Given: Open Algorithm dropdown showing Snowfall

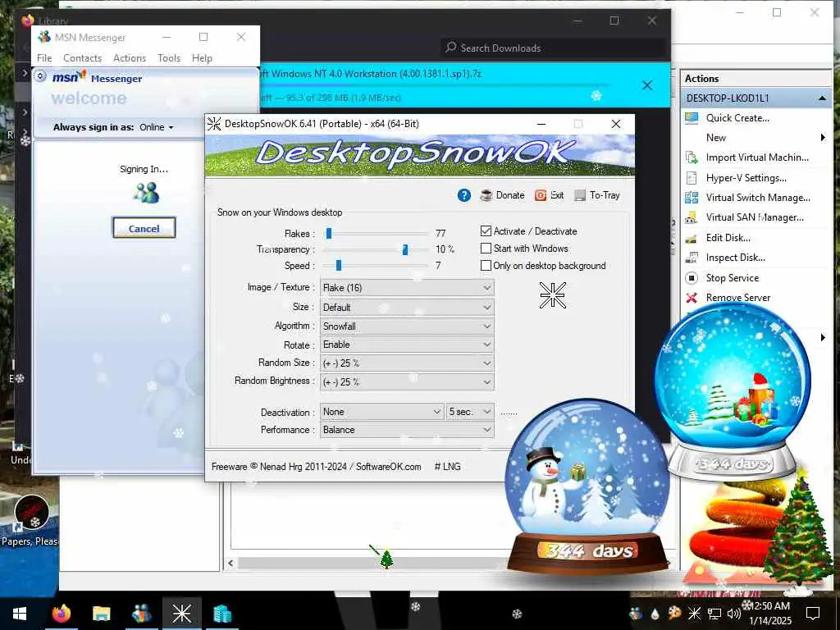Looking at the screenshot, I should 407,326.
